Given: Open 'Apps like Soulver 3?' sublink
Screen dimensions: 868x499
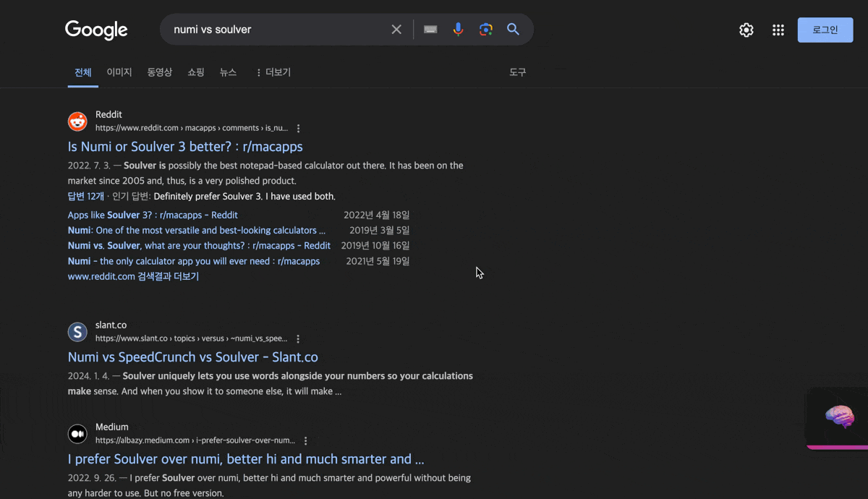Looking at the screenshot, I should 153,215.
